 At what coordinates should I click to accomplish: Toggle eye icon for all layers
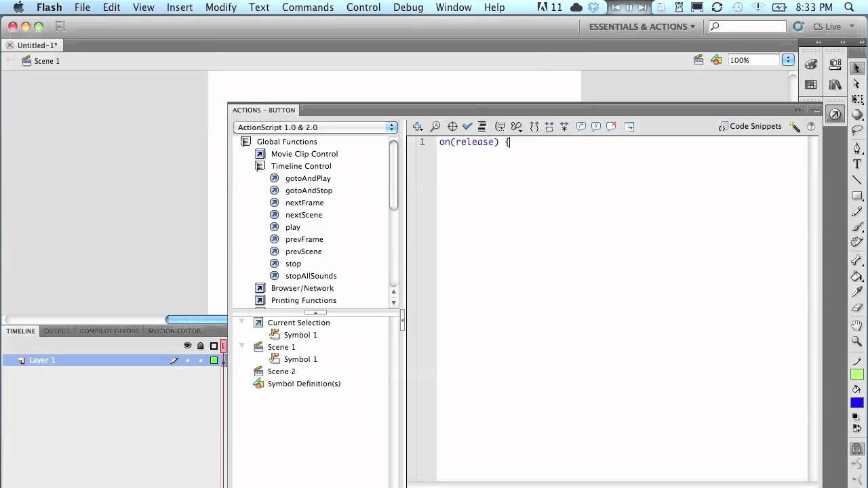tap(188, 346)
